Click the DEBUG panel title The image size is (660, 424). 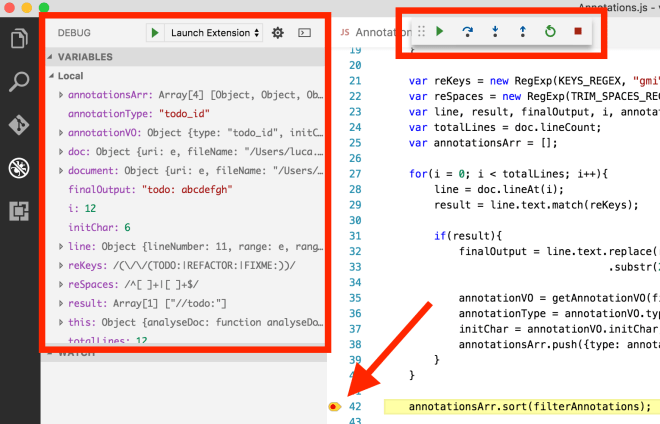74,33
